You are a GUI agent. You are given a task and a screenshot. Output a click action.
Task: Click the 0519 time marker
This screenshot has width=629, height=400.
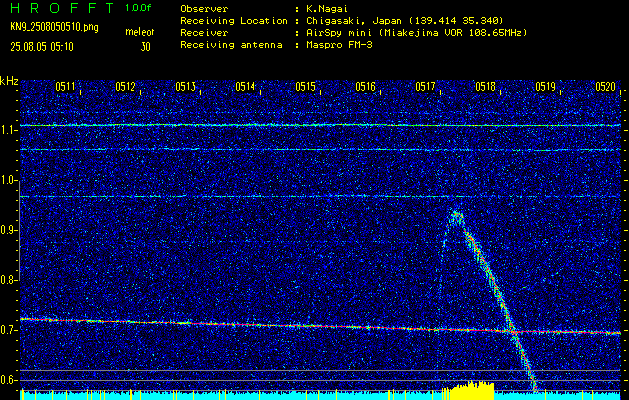pos(545,87)
